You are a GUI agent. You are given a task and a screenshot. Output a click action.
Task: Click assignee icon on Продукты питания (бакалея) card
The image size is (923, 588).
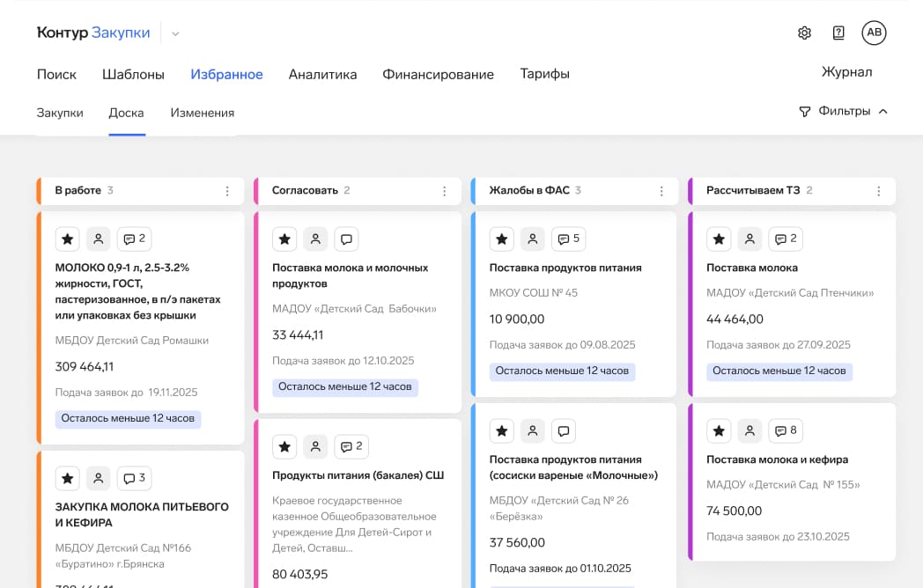(315, 446)
